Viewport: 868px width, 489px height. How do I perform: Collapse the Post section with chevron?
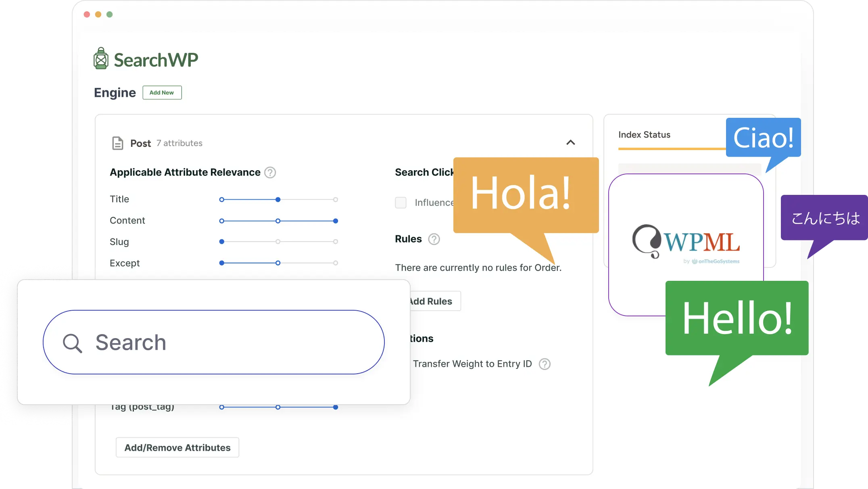(x=570, y=142)
